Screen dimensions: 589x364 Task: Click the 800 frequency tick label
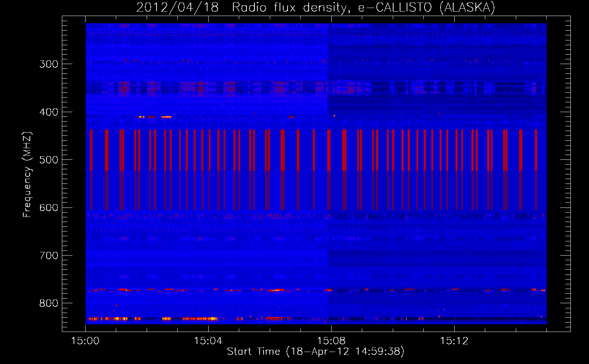(49, 303)
